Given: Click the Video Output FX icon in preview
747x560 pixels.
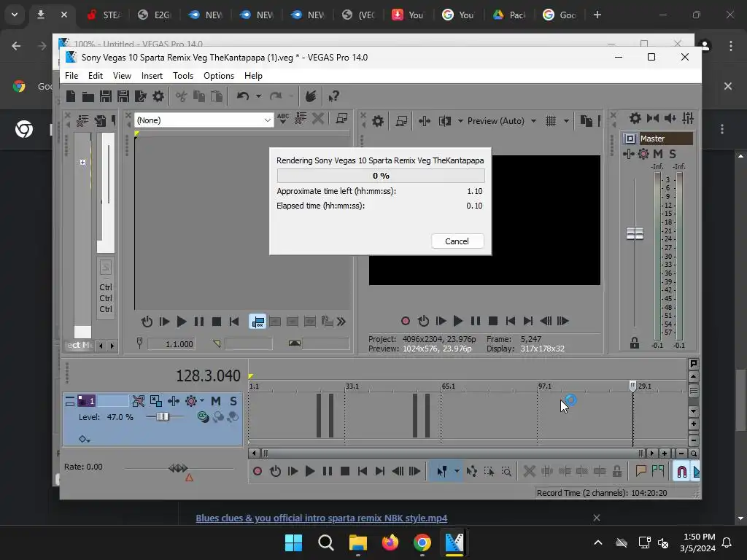Looking at the screenshot, I should (425, 121).
